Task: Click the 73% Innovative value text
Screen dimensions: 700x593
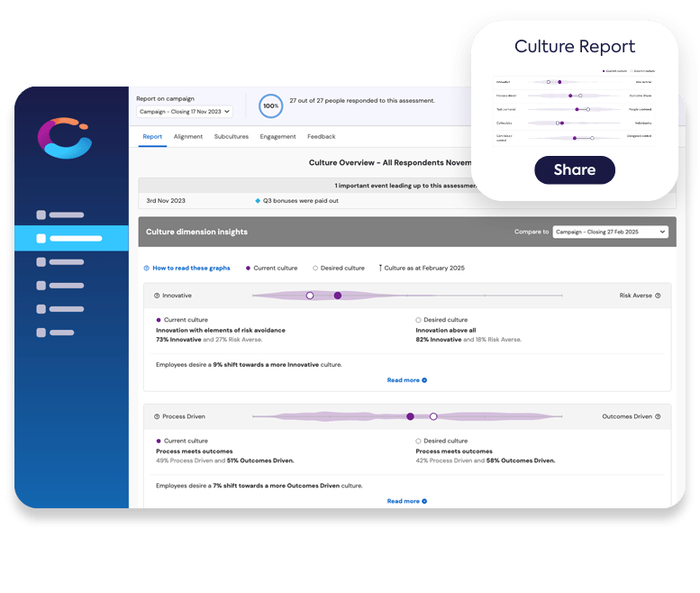Action: tap(178, 340)
